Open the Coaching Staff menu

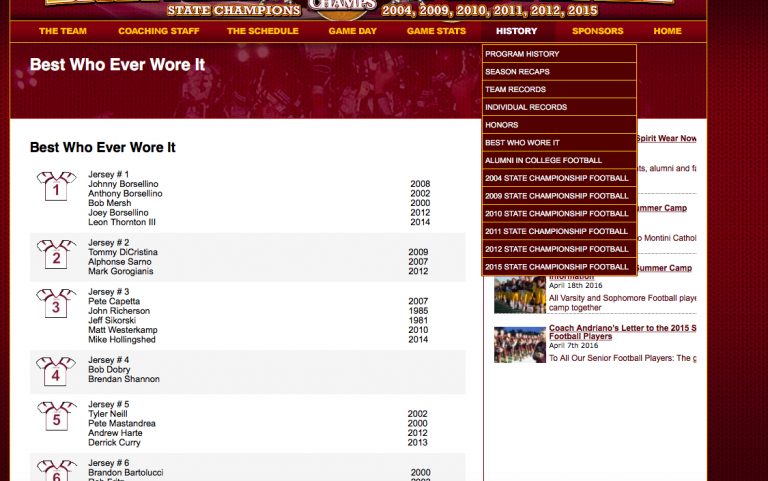[x=158, y=31]
